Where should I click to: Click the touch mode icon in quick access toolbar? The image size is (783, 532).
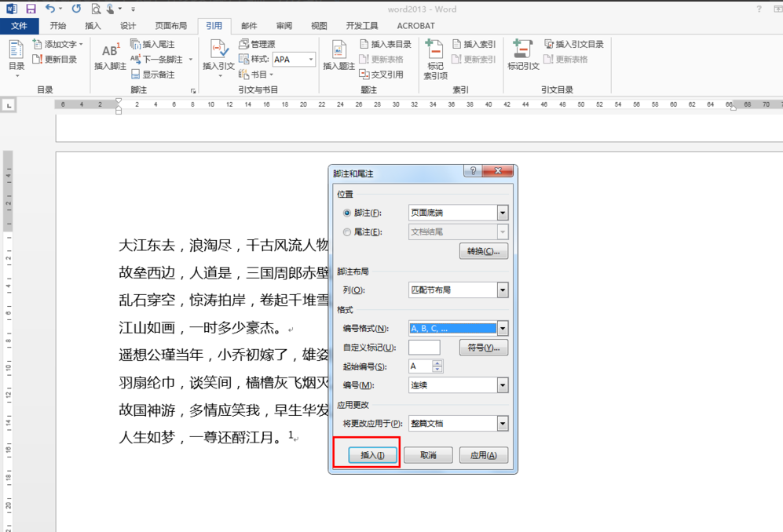point(111,9)
